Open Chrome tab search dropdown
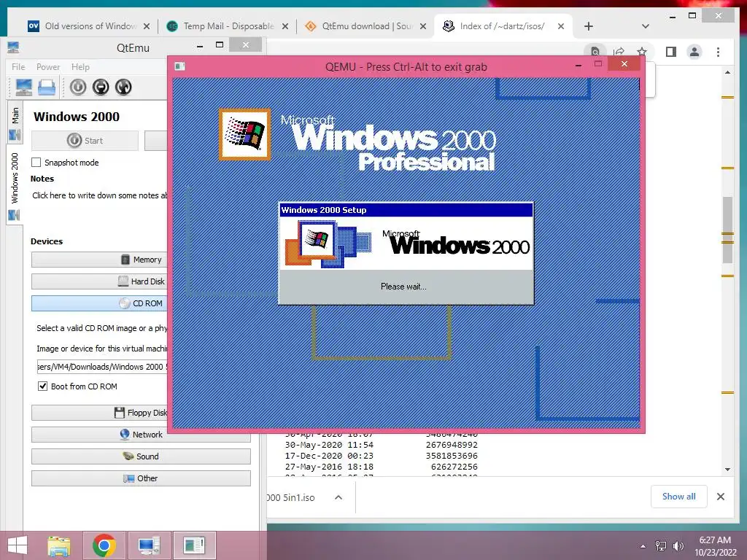The image size is (747, 560). point(646,26)
